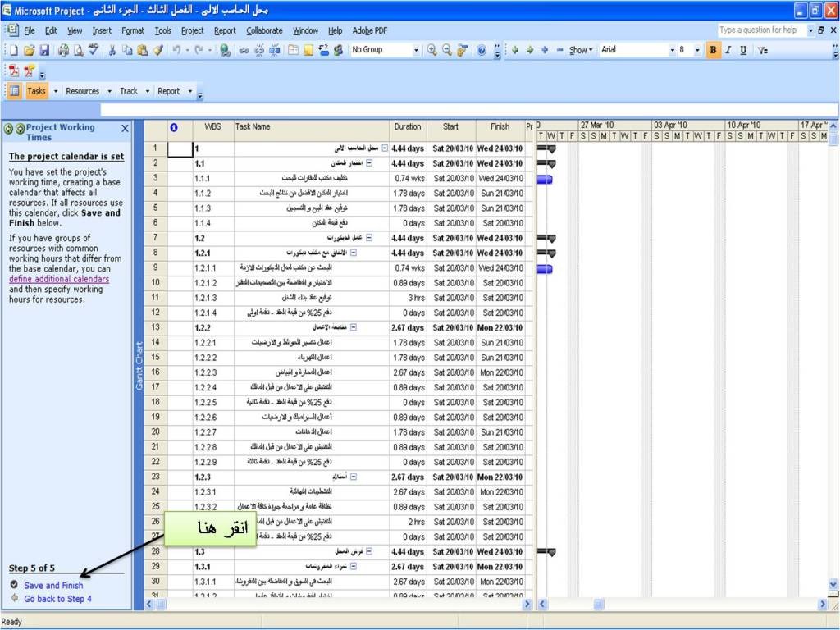Click the Tasks guide button
The image size is (840, 630).
[36, 91]
